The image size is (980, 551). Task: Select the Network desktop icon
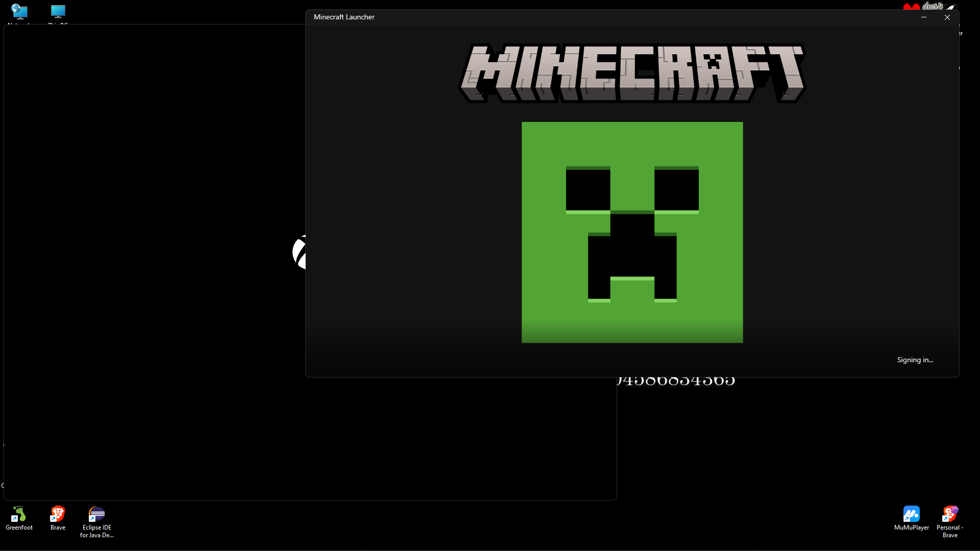click(x=19, y=13)
